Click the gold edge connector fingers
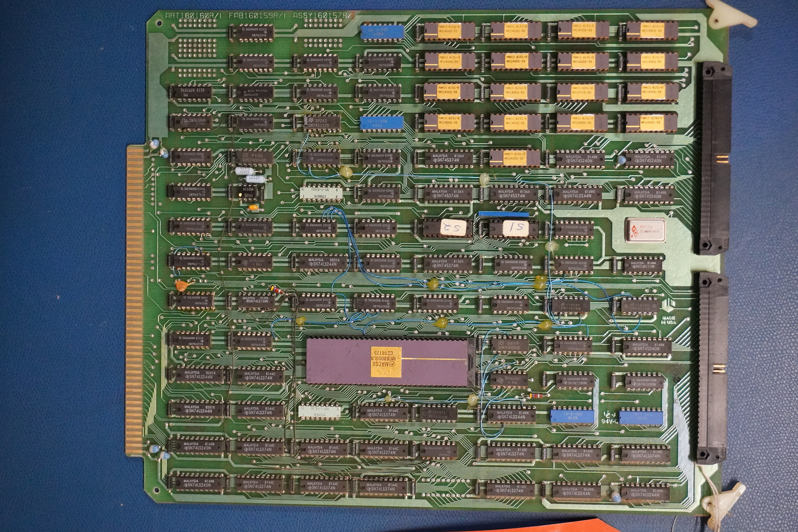 135,300
